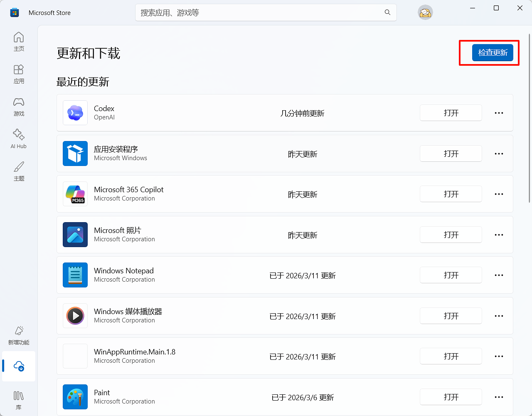Open the 游戏 games section in sidebar
This screenshot has width=532, height=416.
tap(19, 106)
